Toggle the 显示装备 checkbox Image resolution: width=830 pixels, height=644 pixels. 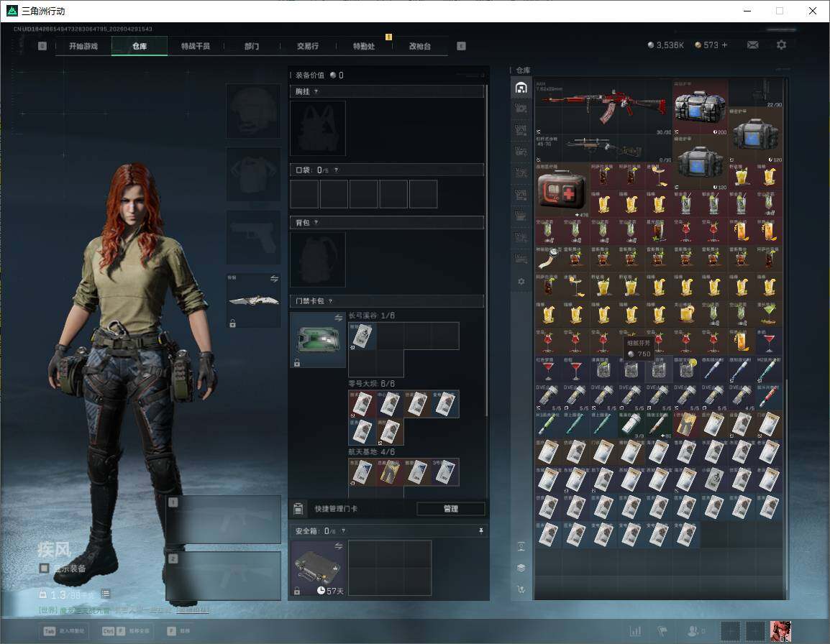[x=45, y=569]
